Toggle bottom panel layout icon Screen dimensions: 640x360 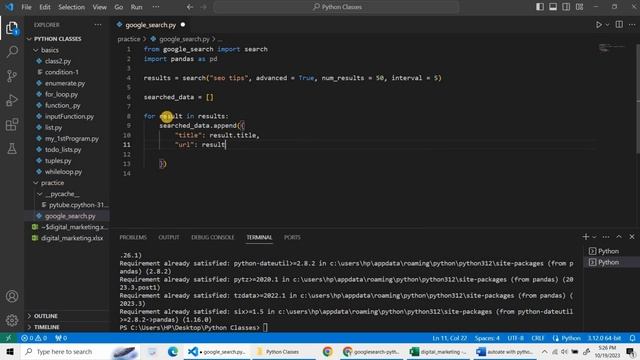553,7
